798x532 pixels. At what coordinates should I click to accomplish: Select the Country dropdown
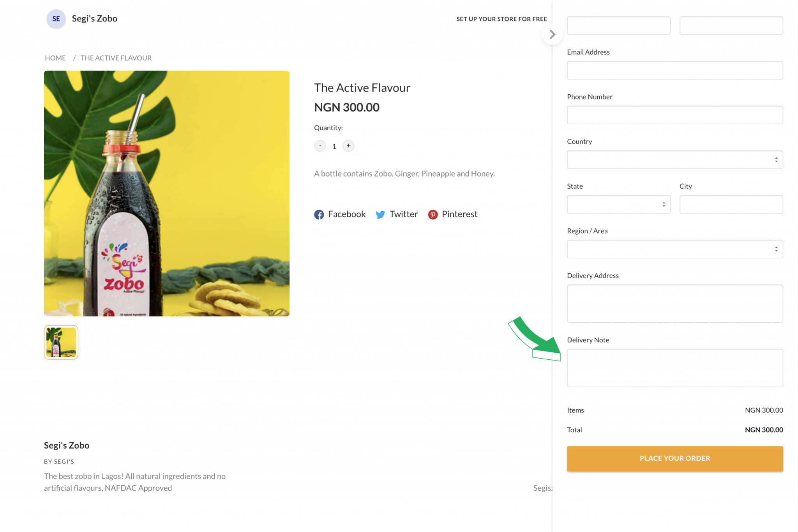pyautogui.click(x=675, y=160)
